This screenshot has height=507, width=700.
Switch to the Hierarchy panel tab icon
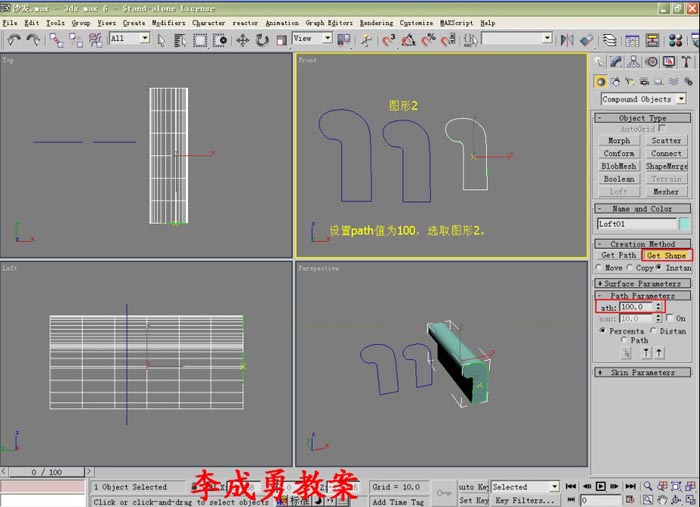click(x=633, y=62)
